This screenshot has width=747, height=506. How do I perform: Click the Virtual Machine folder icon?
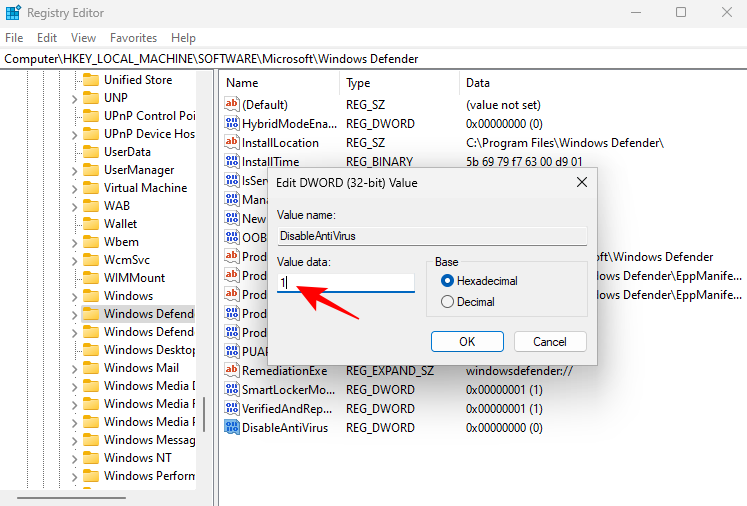tap(91, 188)
